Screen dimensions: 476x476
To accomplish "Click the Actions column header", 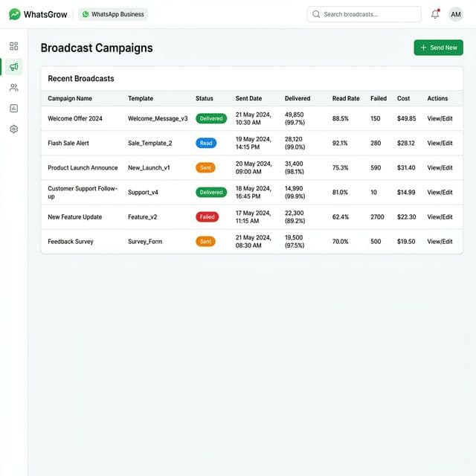I will (x=437, y=98).
